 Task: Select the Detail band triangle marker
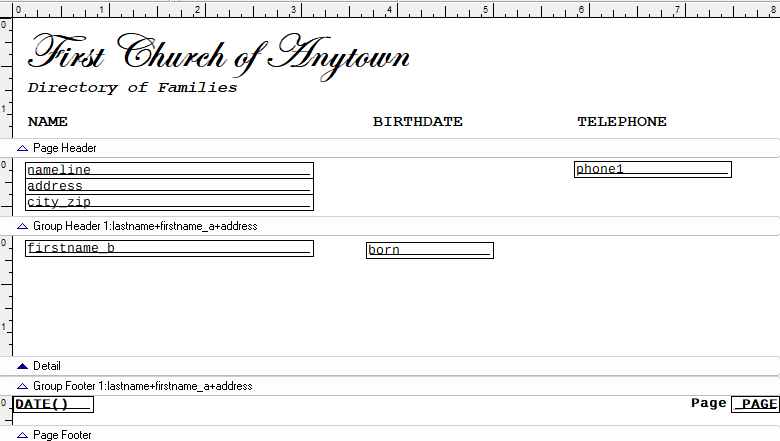click(x=22, y=367)
